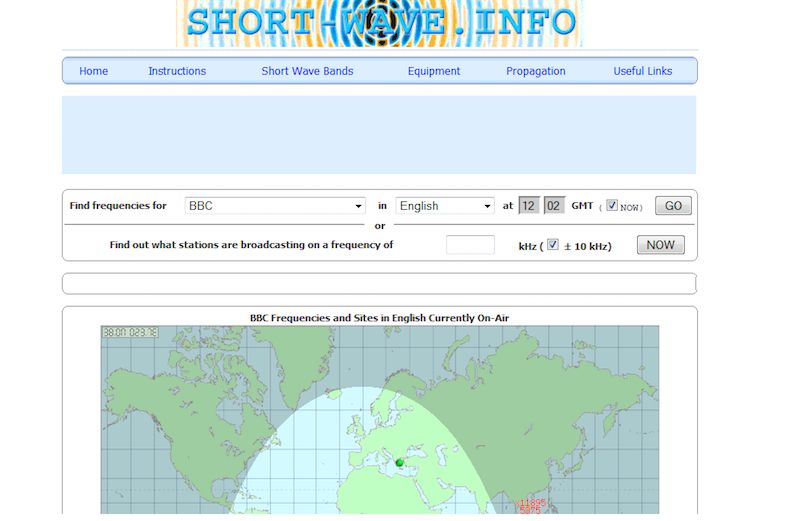Click the NOW frequency search button
The image size is (802, 521).
click(x=660, y=245)
